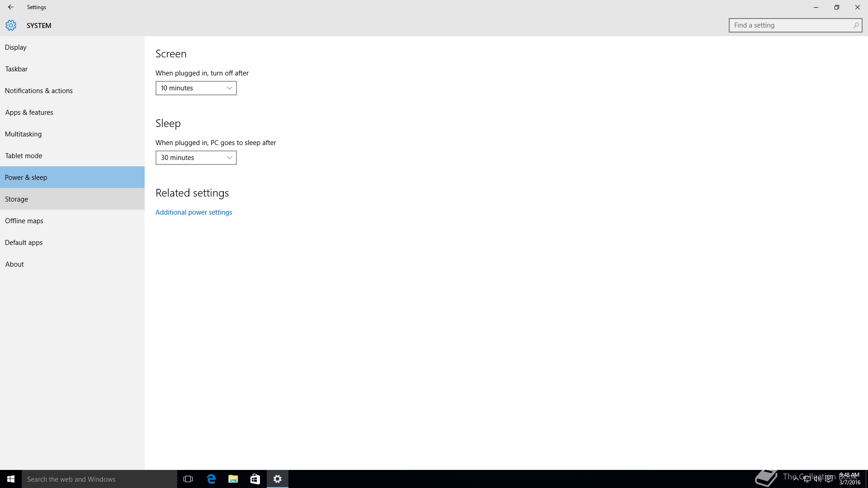Open File Explorer from taskbar
868x488 pixels.
[x=233, y=479]
